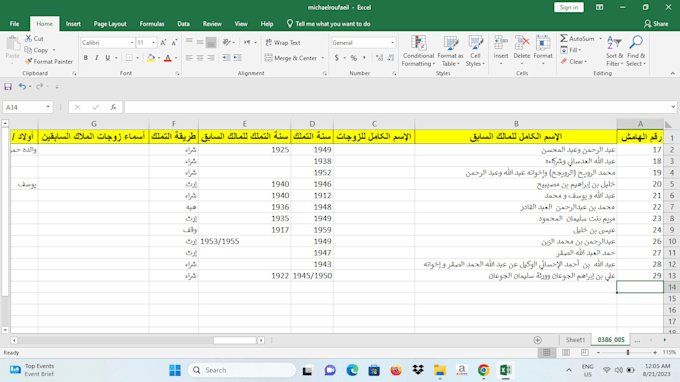Viewport: 680px width, 382px height.
Task: Activate the Format Painter brush
Action: 49,62
